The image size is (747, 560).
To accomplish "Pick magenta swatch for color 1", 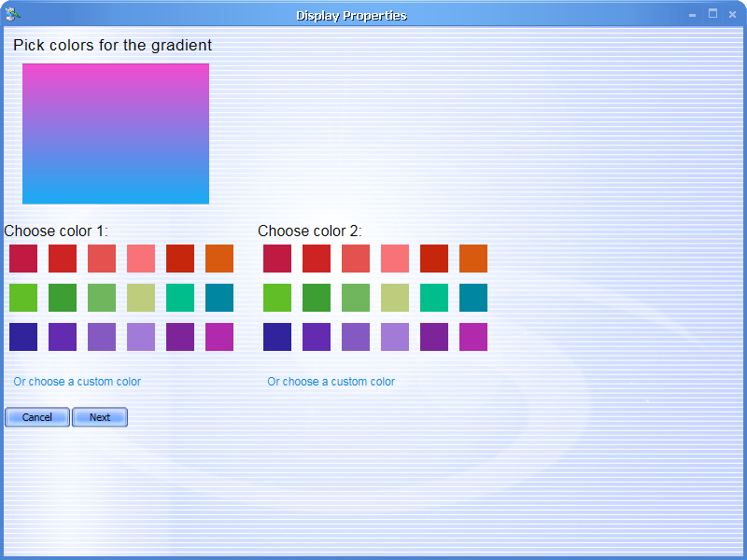I will pyautogui.click(x=219, y=337).
